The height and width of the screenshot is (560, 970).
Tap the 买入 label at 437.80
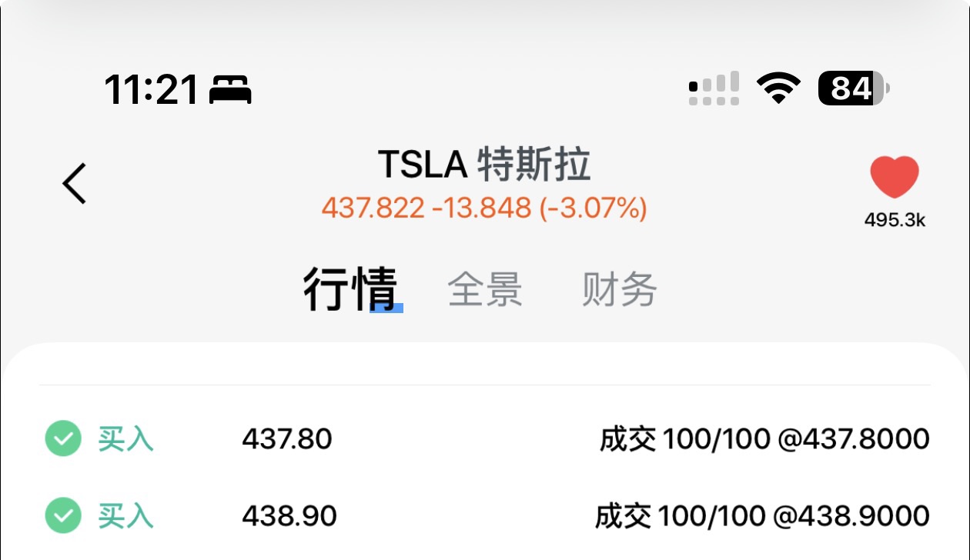[125, 439]
